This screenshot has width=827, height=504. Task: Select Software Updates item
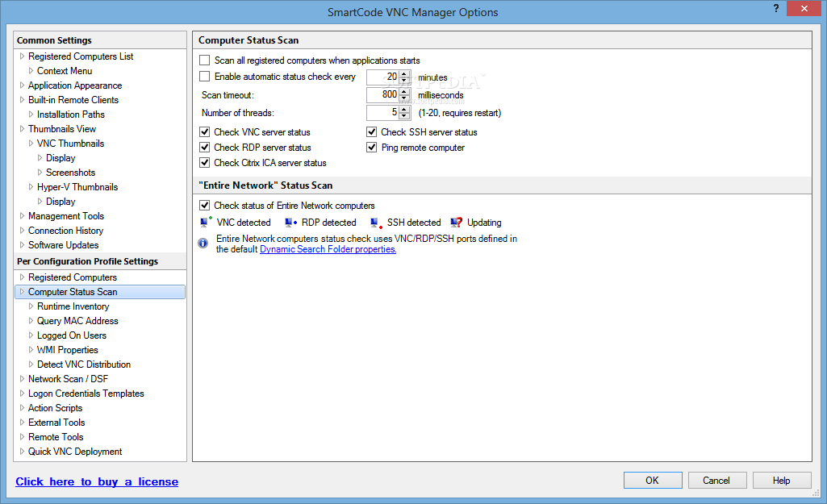(63, 245)
